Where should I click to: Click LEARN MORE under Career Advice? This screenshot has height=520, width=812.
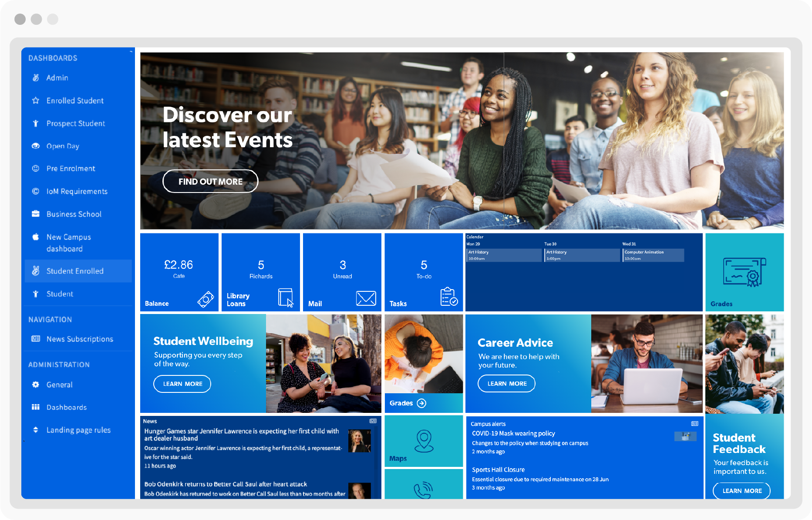[506, 383]
